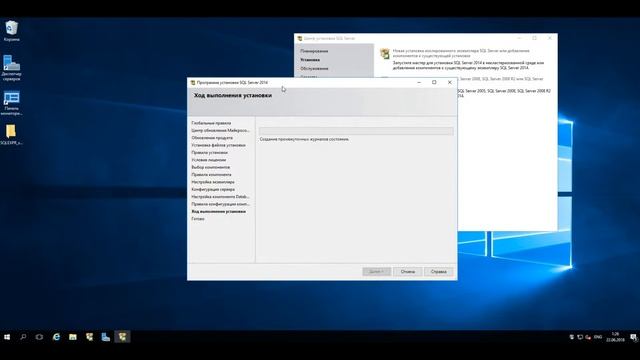Click the SQL Server 2014 setup title bar icon

coord(193,82)
